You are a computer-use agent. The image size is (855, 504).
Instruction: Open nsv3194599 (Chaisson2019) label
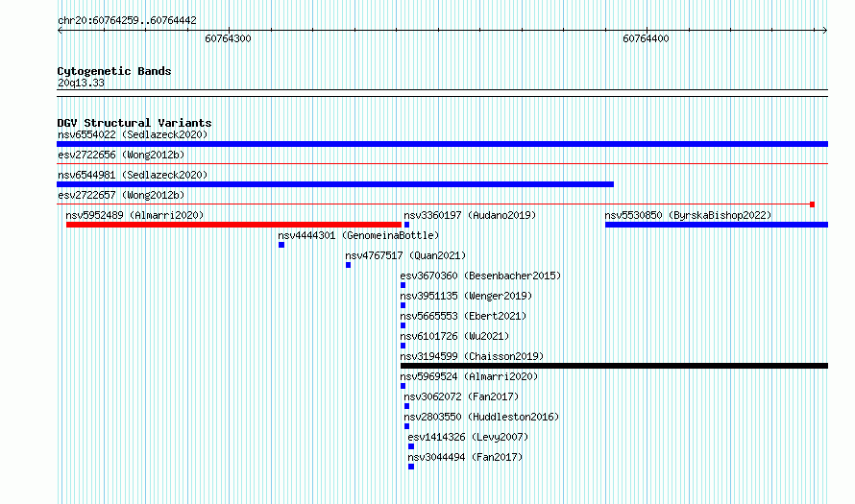tap(473, 356)
